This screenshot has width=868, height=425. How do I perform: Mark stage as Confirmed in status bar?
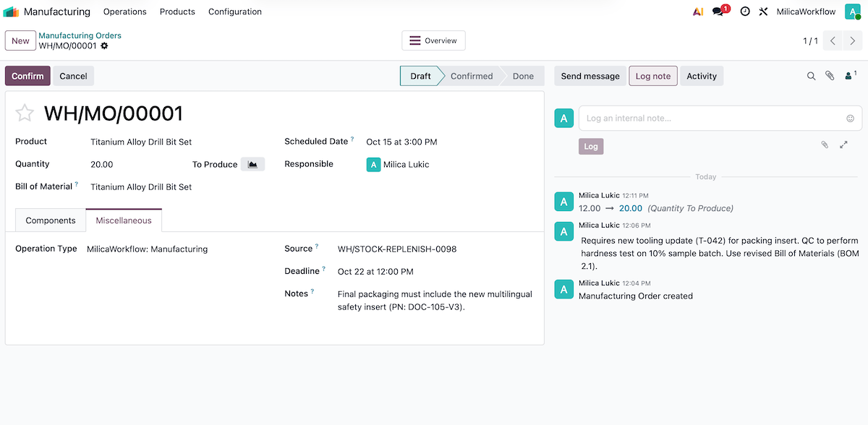pyautogui.click(x=472, y=75)
